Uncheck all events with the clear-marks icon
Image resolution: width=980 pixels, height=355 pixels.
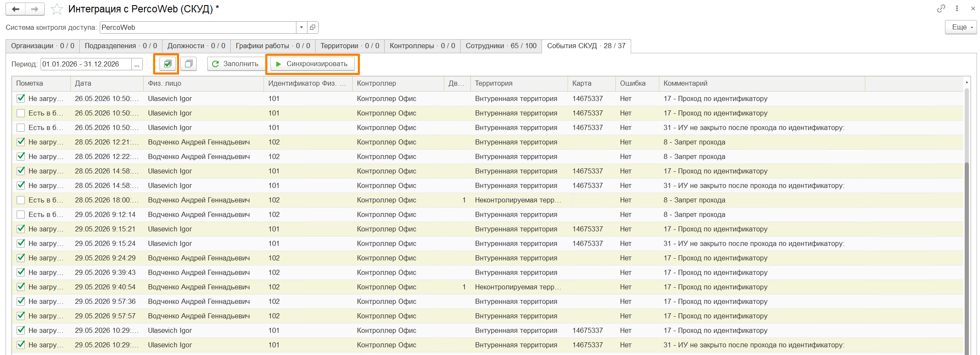pos(188,64)
